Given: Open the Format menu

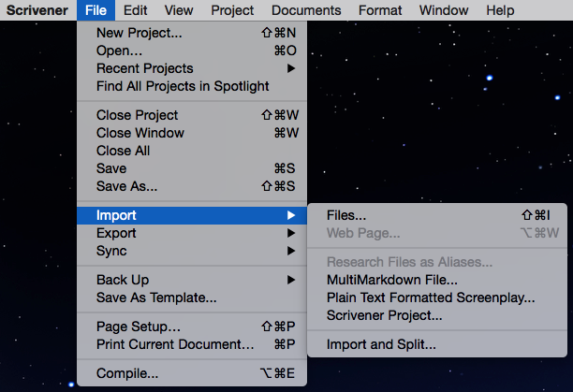Looking at the screenshot, I should (379, 10).
